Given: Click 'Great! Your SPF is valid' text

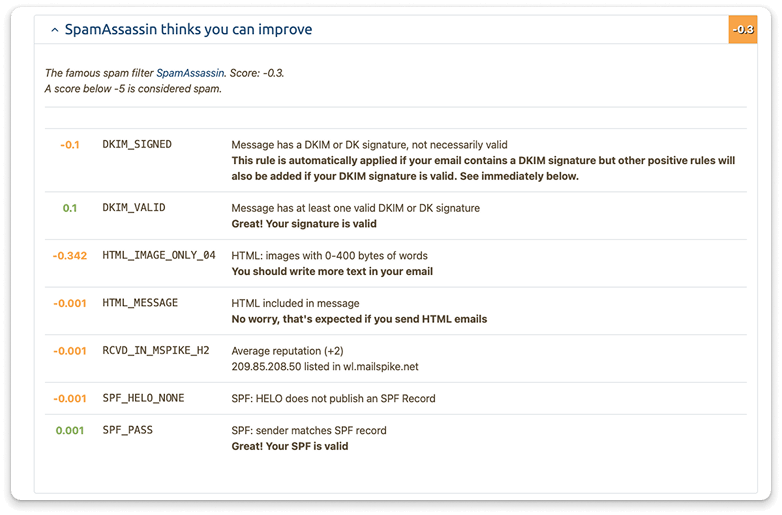Looking at the screenshot, I should [290, 446].
